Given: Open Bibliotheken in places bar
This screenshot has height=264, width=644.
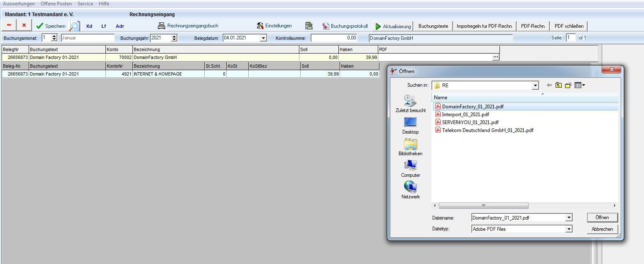Looking at the screenshot, I should 411,147.
